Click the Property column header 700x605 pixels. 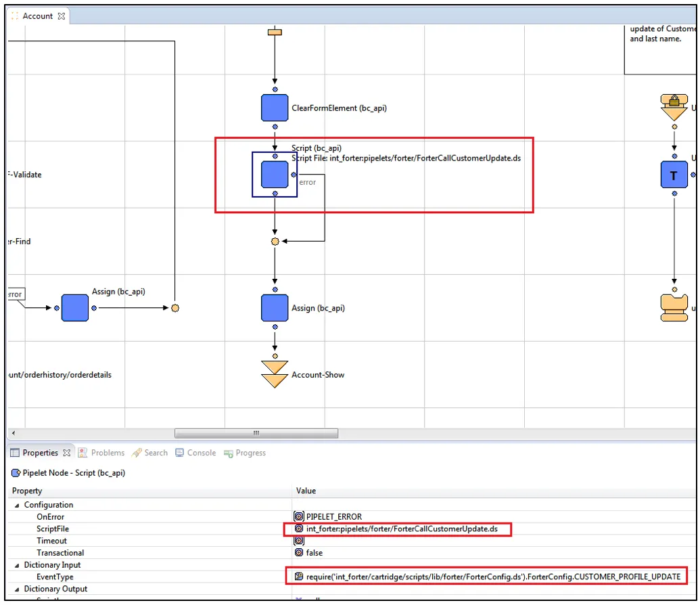tap(27, 491)
